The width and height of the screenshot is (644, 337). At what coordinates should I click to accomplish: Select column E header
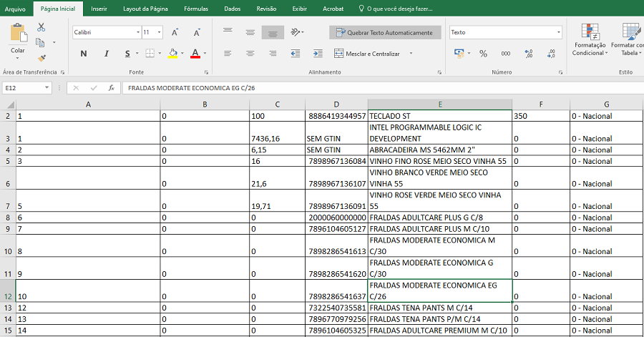(440, 104)
